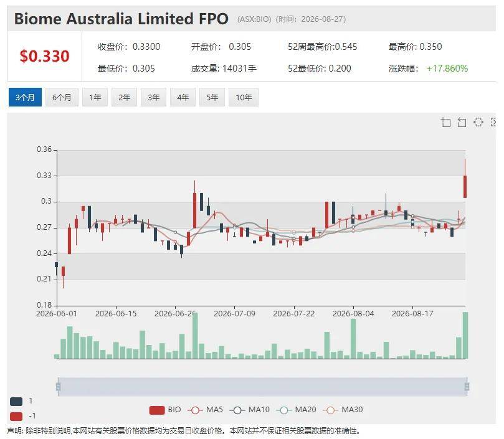
Task: Click the 最高价 0.350 value
Action: point(430,47)
